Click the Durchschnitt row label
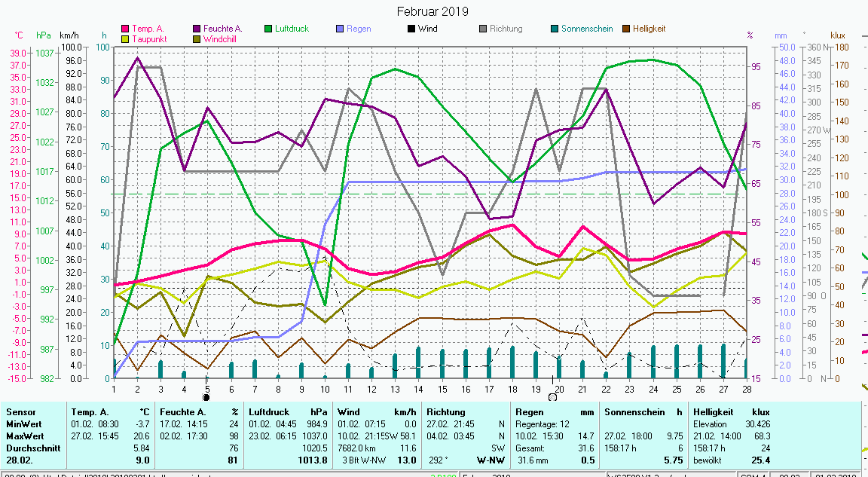Screen dimensions: 868x477 click(32, 448)
